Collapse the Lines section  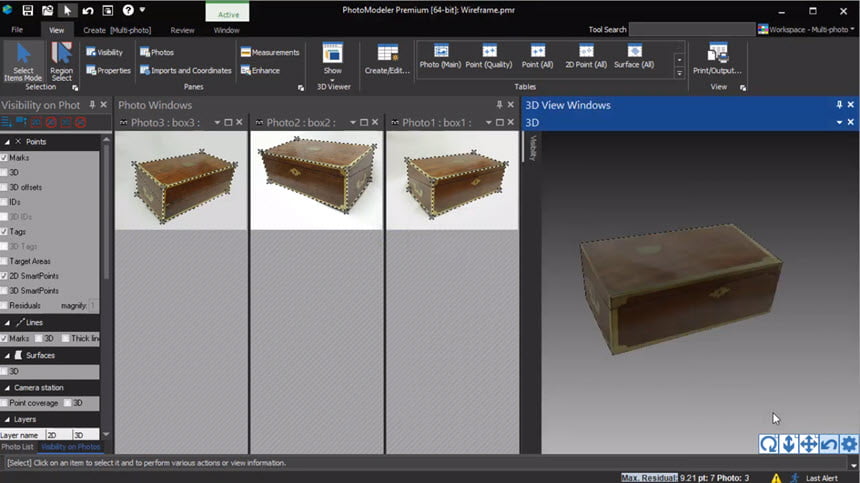(7, 323)
